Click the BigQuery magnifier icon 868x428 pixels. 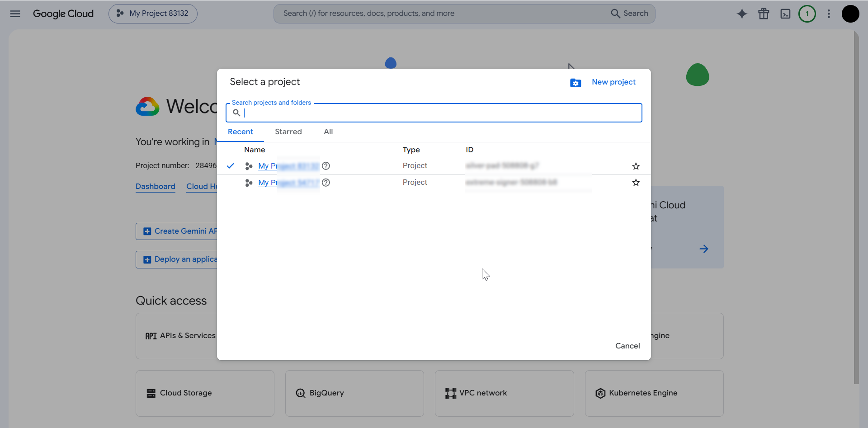tap(301, 393)
